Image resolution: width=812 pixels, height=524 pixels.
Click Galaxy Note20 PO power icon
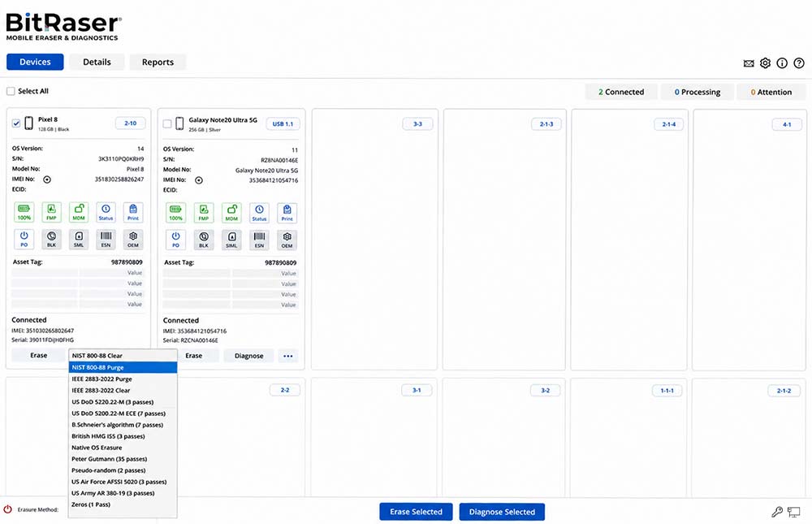coord(175,240)
